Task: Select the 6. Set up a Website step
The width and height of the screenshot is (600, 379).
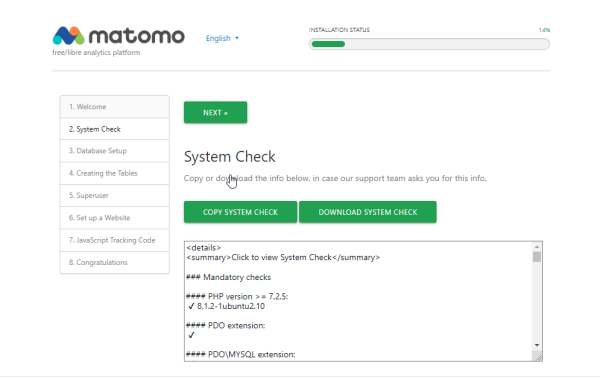Action: tap(114, 218)
